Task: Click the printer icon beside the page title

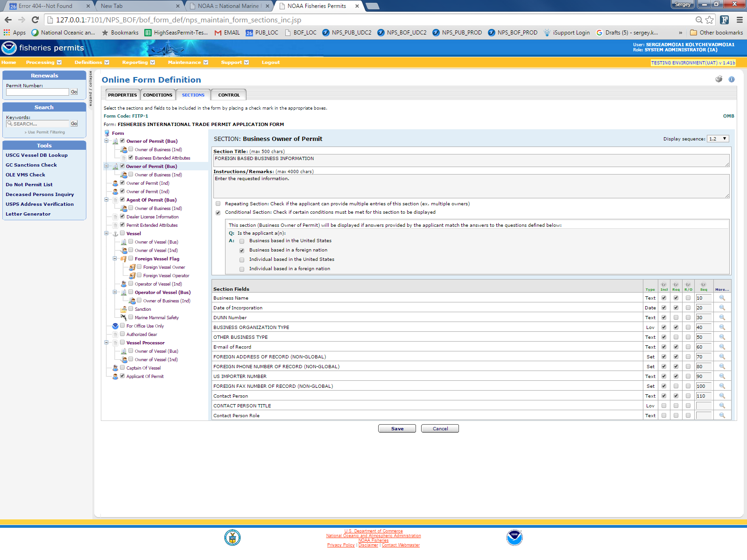Action: tap(719, 79)
